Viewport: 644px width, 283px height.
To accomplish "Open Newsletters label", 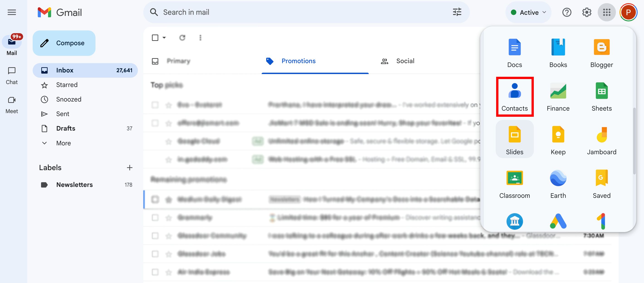I will (85, 185).
